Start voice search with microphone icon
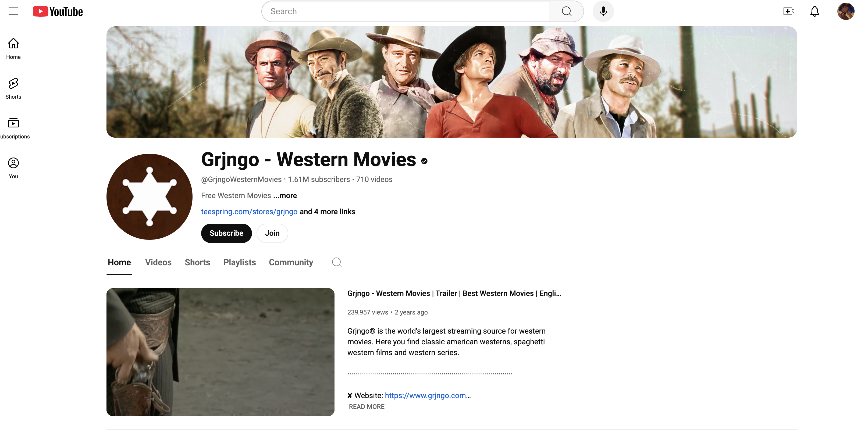The width and height of the screenshot is (868, 436). (x=603, y=12)
